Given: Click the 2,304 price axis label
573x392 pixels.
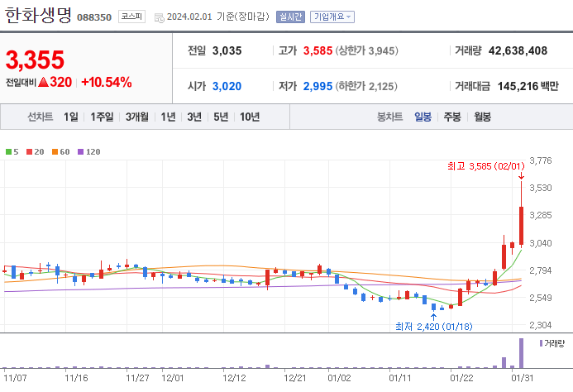Looking at the screenshot, I should coord(541,325).
